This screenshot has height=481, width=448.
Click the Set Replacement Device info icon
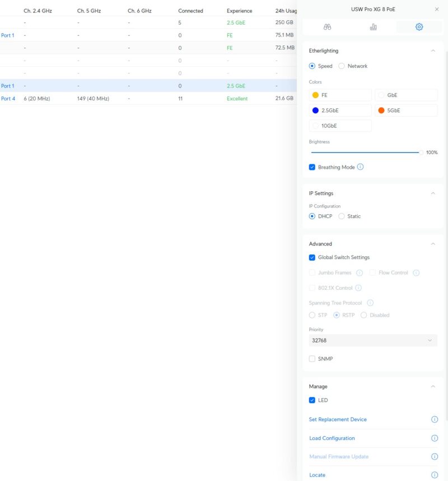[x=434, y=419]
